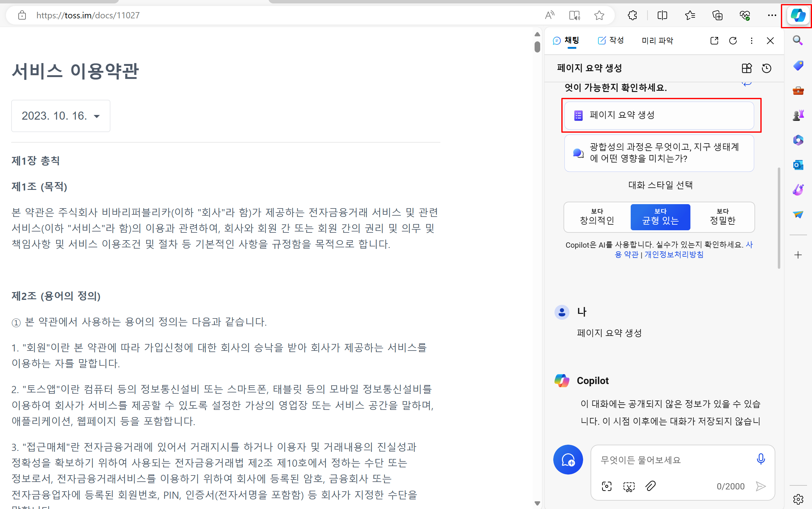Close the Copilot pane
The height and width of the screenshot is (509, 812).
tap(770, 41)
